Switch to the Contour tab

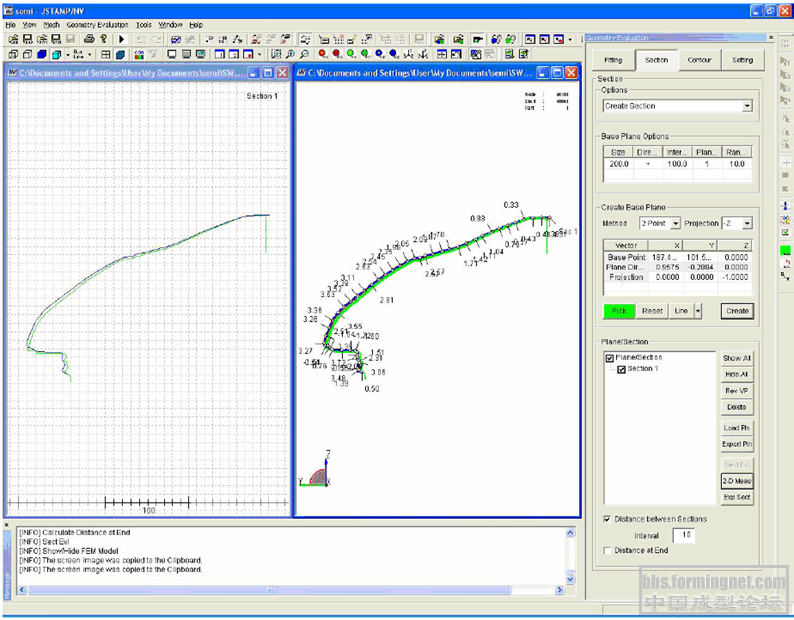tap(699, 60)
